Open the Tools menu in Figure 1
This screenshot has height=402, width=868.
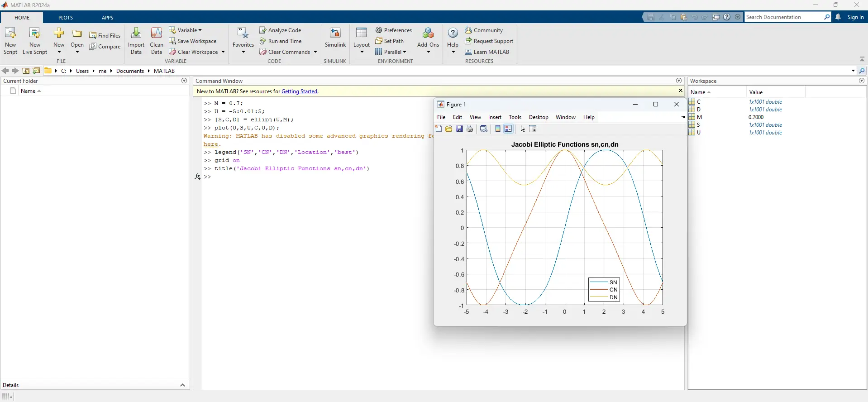515,117
